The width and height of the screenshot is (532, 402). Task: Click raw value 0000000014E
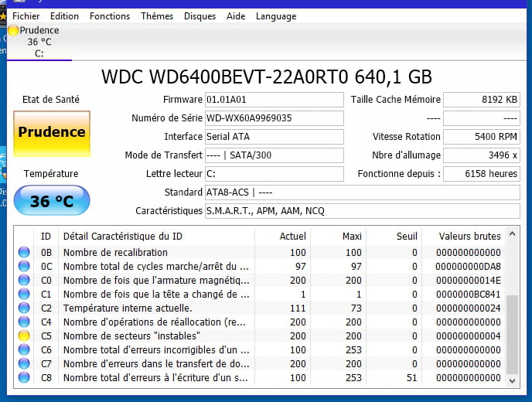469,280
